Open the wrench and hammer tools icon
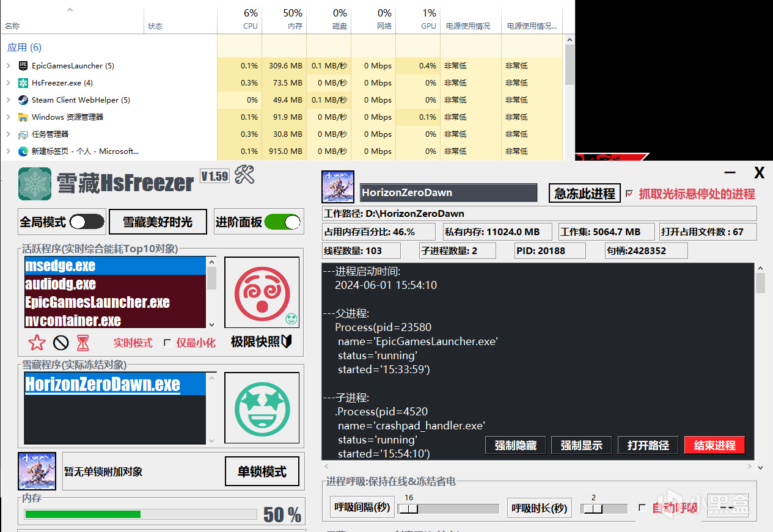The height and width of the screenshot is (532, 773). [244, 175]
